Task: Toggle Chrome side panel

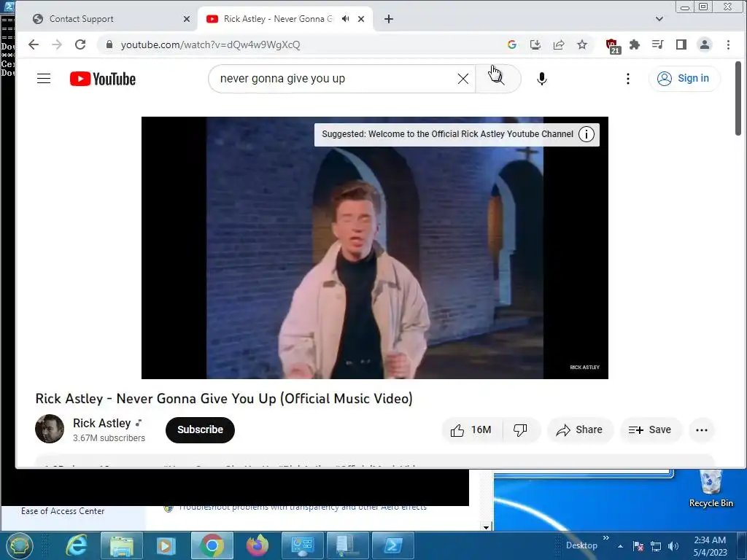Action: [x=681, y=44]
